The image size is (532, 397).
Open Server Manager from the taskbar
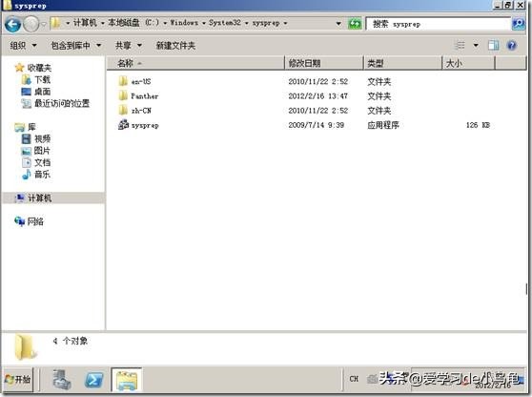pyautogui.click(x=62, y=379)
